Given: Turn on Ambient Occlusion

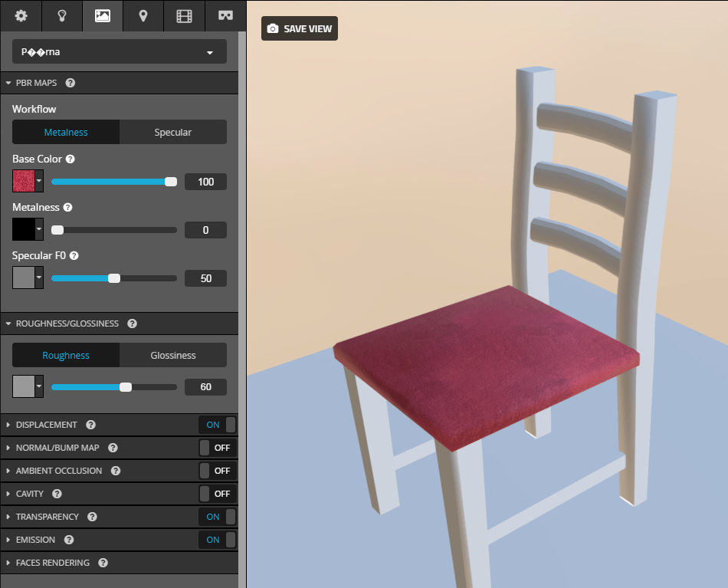Looking at the screenshot, I should click(x=218, y=471).
